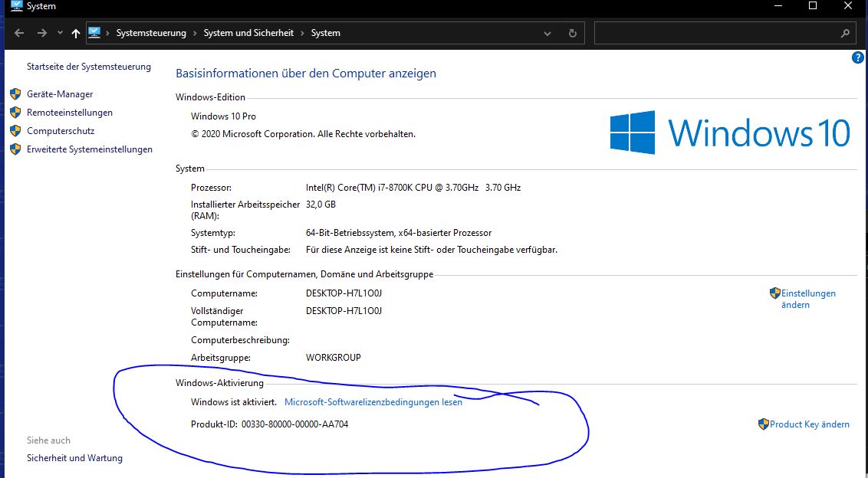Open Computerschutz link
This screenshot has height=478, width=868.
61,131
